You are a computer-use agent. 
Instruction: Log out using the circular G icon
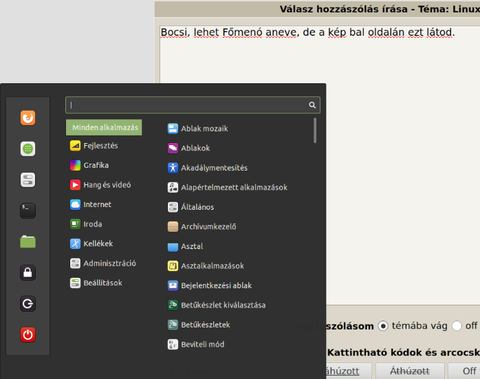coord(28,304)
